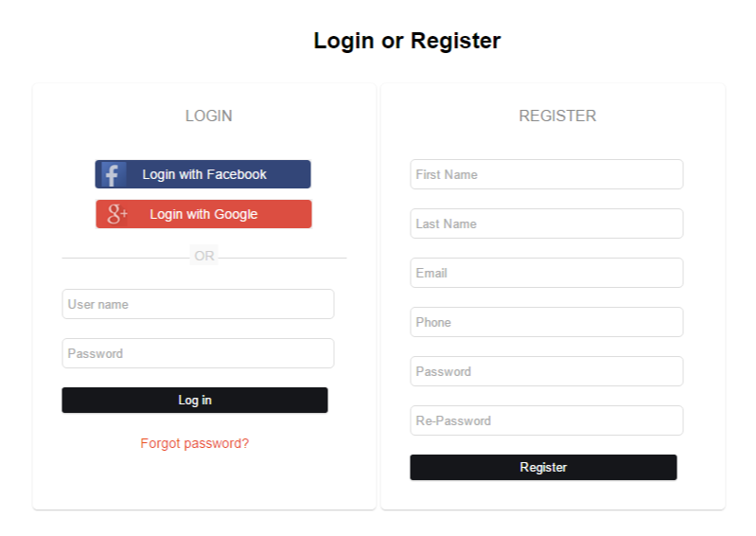This screenshot has width=756, height=536.
Task: Click Login with Google button
Action: tap(203, 214)
